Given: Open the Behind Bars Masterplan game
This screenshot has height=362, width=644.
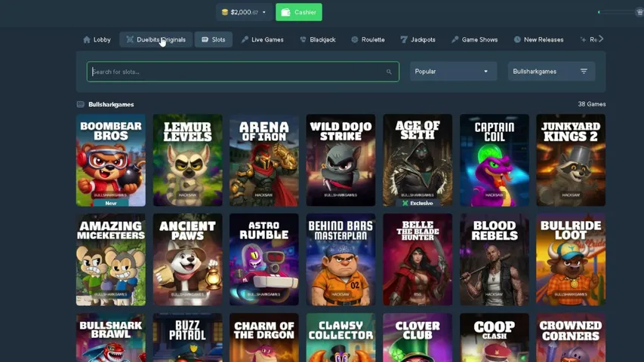Looking at the screenshot, I should click(341, 259).
